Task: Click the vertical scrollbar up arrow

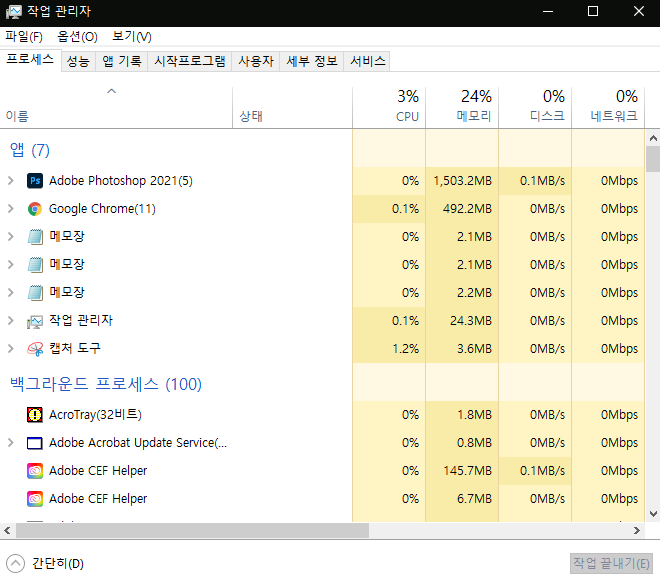Action: [653, 138]
